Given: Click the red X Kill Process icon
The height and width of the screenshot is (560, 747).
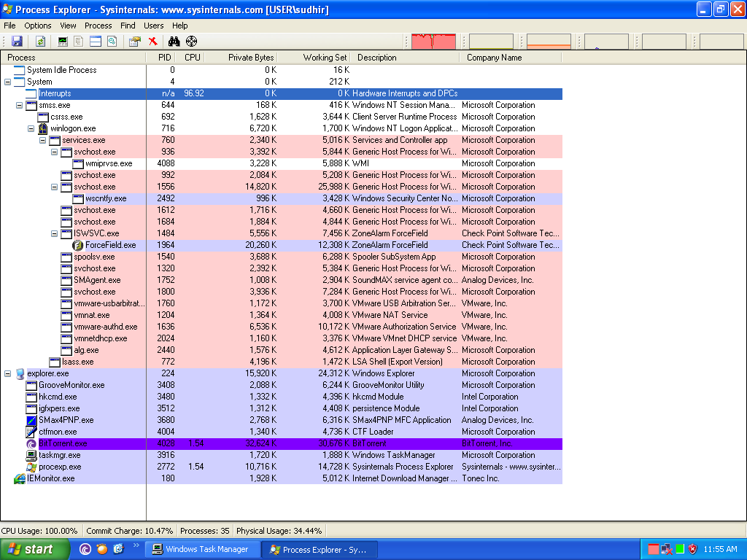Looking at the screenshot, I should click(153, 42).
